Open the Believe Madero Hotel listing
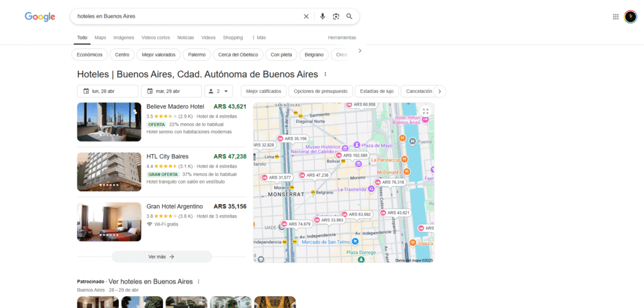The image size is (644, 308). tap(175, 107)
